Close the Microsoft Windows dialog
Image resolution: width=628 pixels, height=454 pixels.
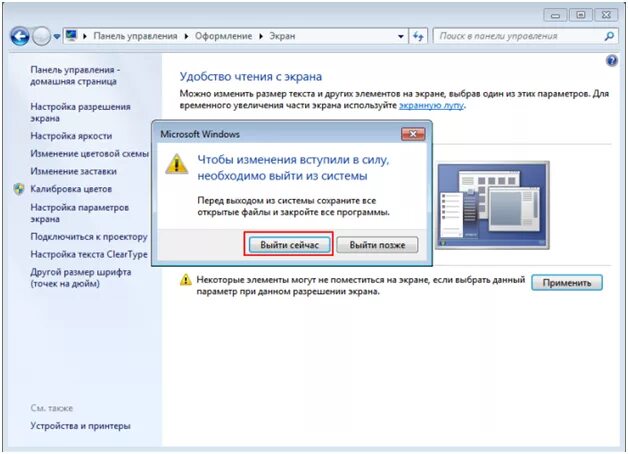413,134
